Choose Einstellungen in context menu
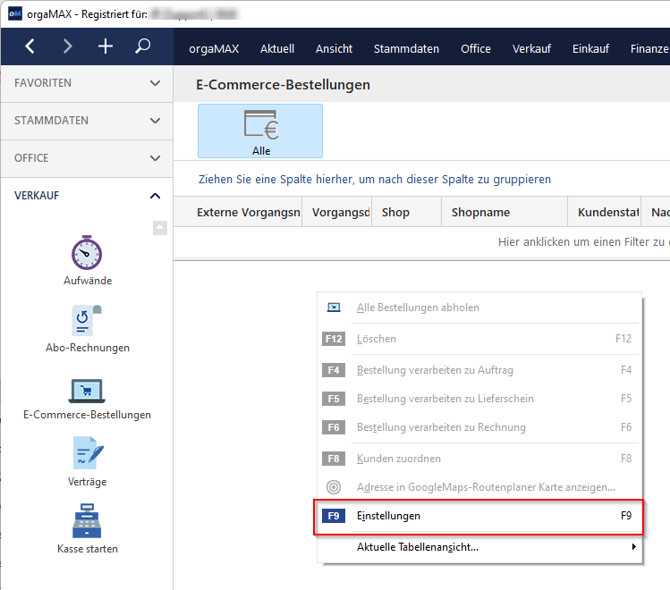Viewport: 670px width, 590px height. 479,516
